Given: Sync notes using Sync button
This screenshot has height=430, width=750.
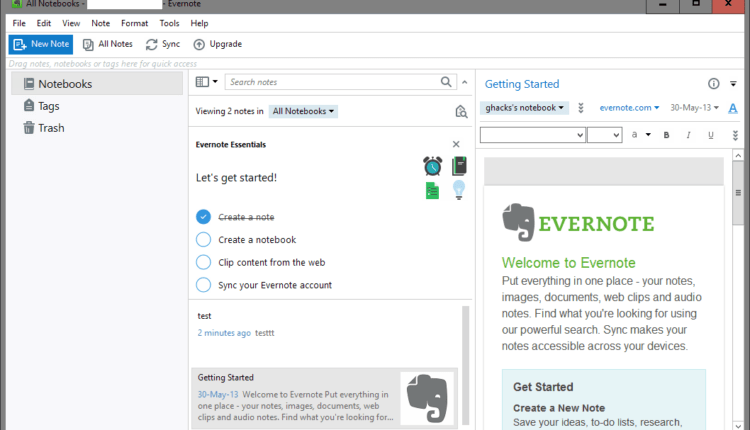Looking at the screenshot, I should coord(163,44).
